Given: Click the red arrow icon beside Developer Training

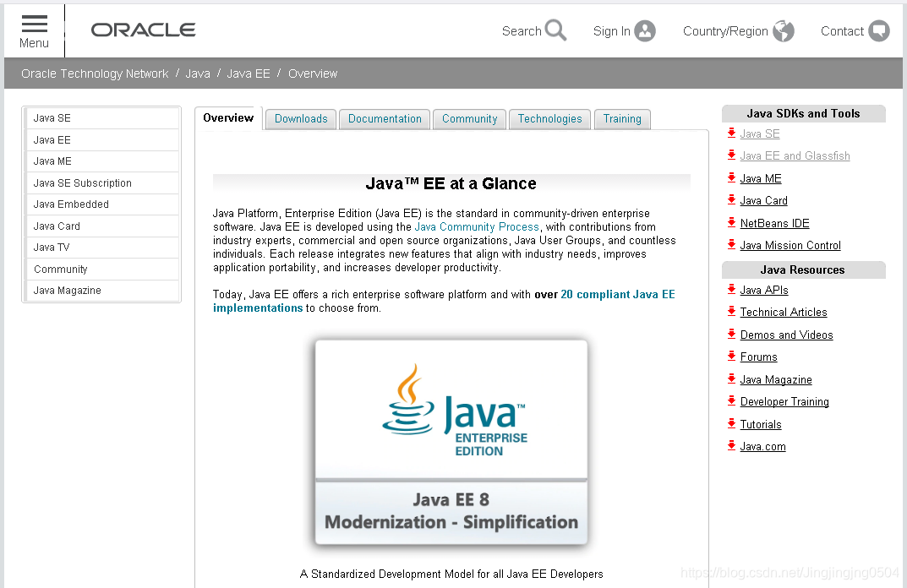Looking at the screenshot, I should click(x=732, y=400).
